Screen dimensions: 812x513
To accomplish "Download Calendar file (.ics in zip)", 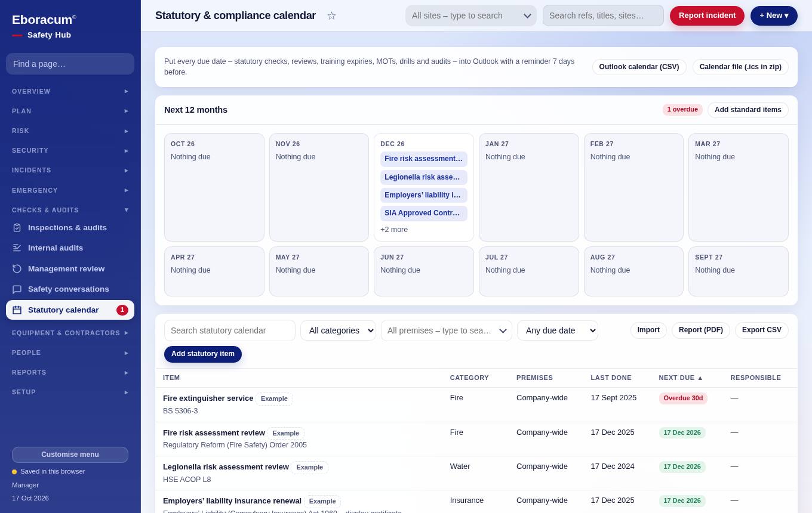I will click(740, 67).
